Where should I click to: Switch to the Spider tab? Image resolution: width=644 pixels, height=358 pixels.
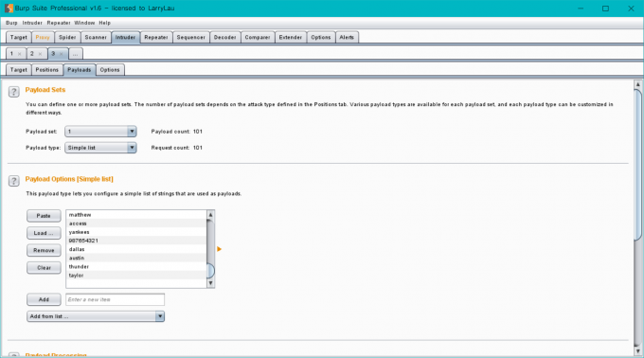[67, 37]
